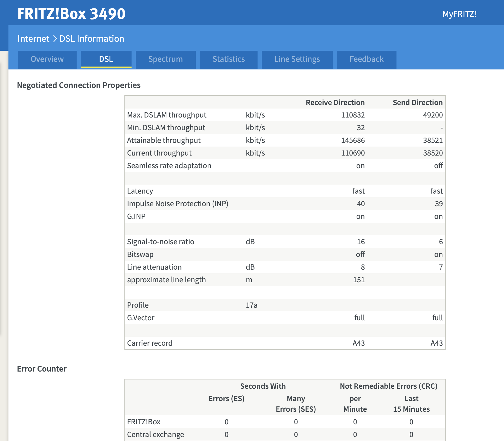
Task: Click the Profile value 17a
Action: tap(251, 305)
